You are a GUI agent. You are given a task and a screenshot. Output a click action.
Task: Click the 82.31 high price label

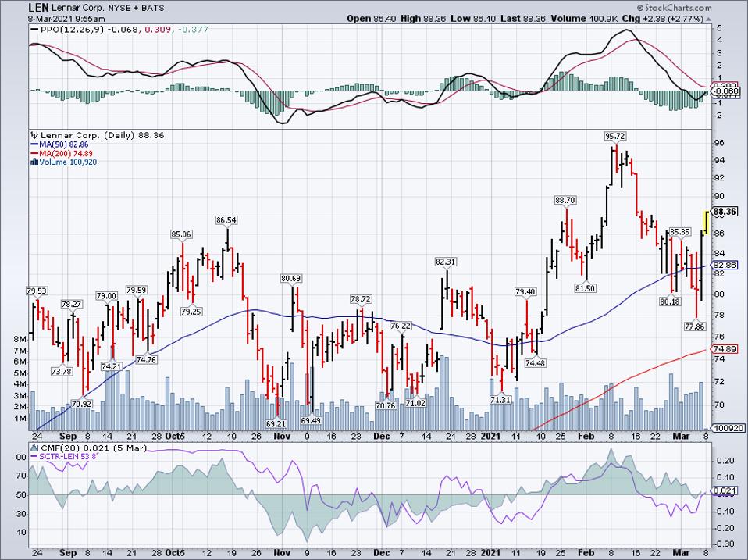click(446, 262)
